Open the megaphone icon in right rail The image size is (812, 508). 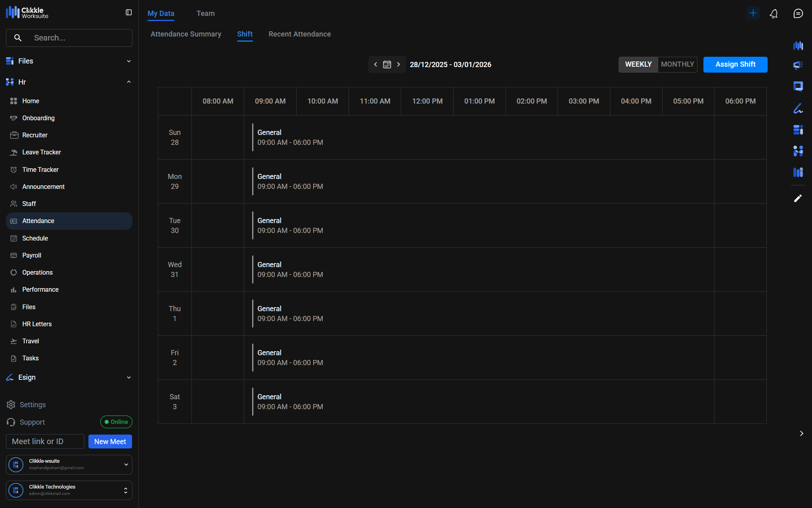(798, 65)
